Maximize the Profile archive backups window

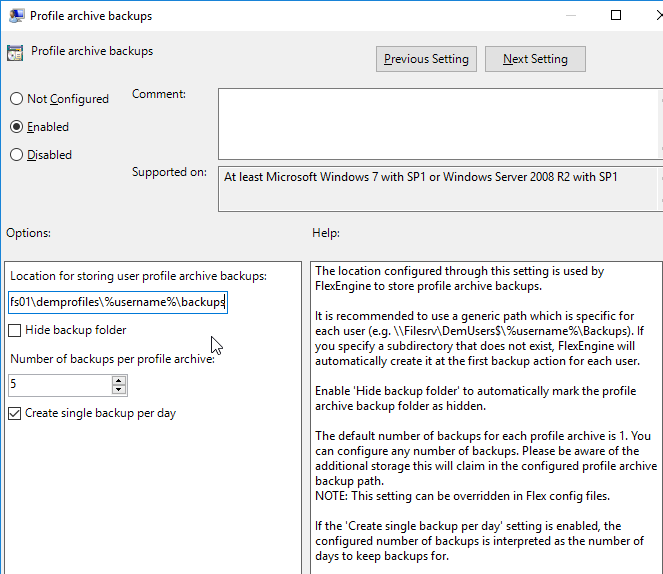coord(616,16)
